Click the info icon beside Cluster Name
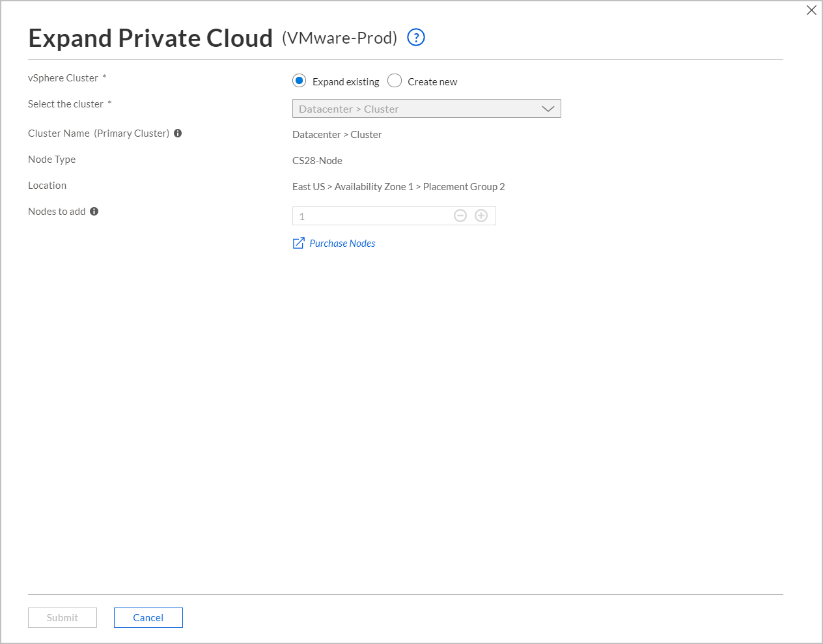The image size is (823, 644). tap(178, 133)
